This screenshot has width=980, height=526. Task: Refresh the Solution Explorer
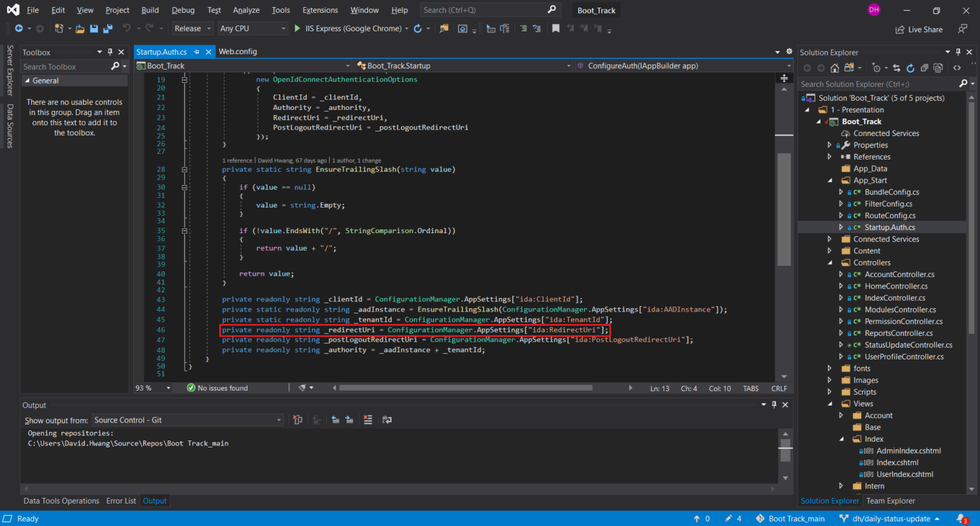pyautogui.click(x=910, y=68)
